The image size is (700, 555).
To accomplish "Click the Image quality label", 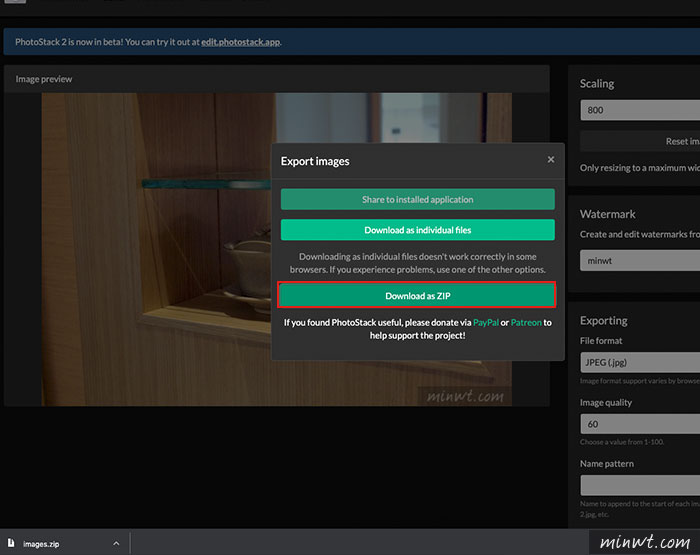I will [606, 402].
